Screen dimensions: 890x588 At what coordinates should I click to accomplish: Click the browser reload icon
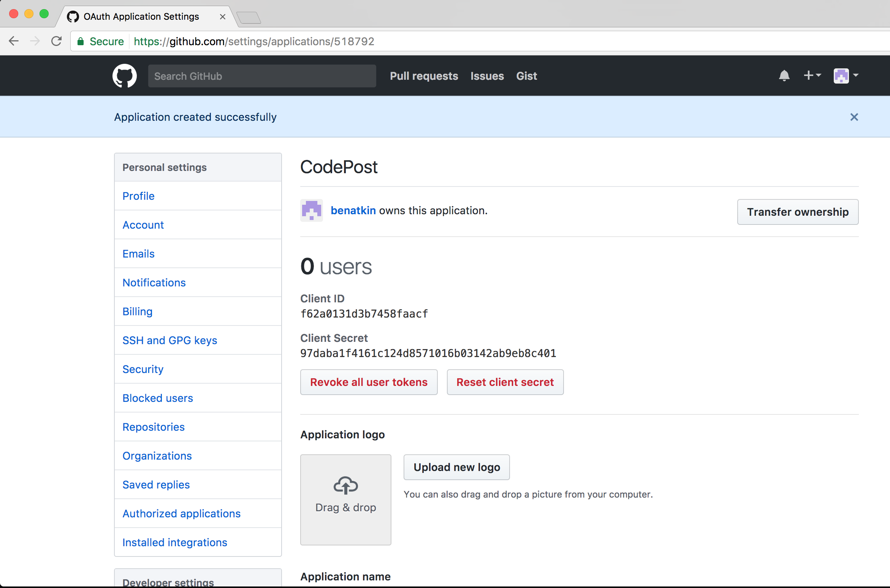(56, 41)
